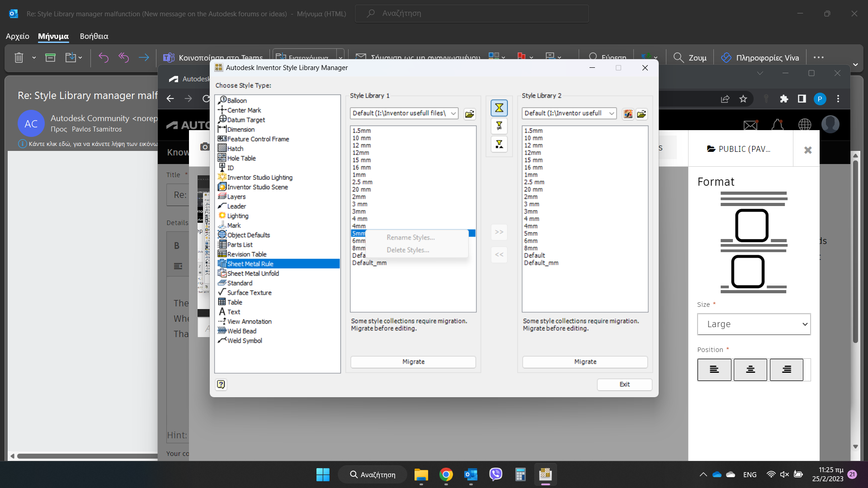Select Sheet Metal Rule in the style type list
This screenshot has width=868, height=488.
250,263
